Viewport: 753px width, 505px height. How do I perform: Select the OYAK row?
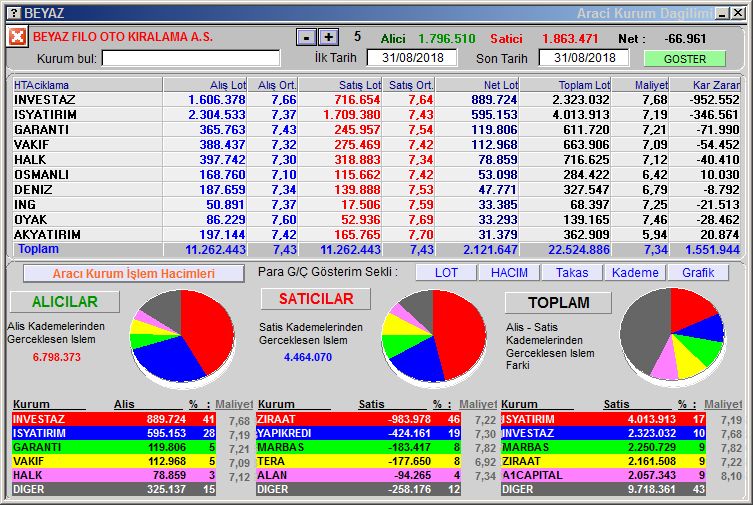(x=376, y=219)
